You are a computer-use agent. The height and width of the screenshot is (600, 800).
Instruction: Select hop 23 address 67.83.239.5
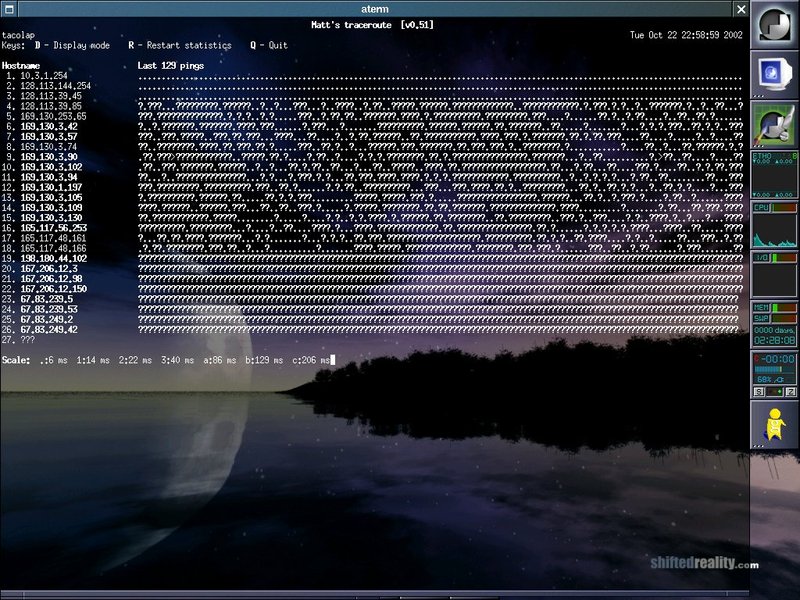point(46,299)
